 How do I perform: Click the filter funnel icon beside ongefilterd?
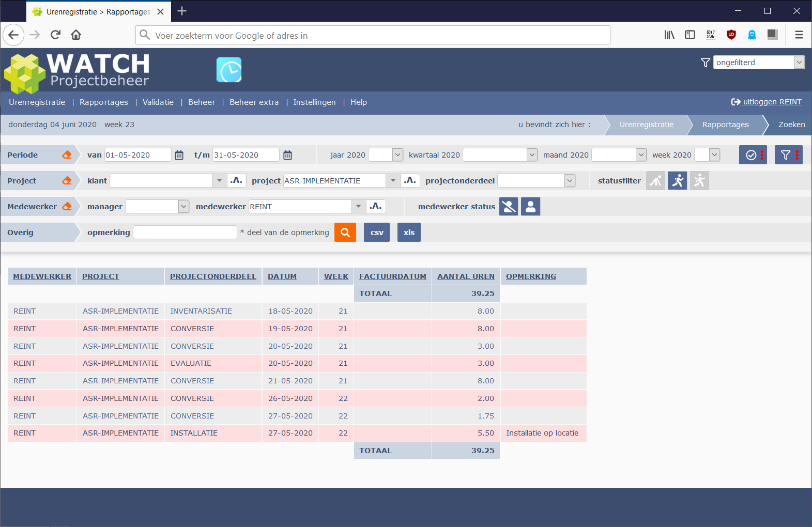coord(706,63)
